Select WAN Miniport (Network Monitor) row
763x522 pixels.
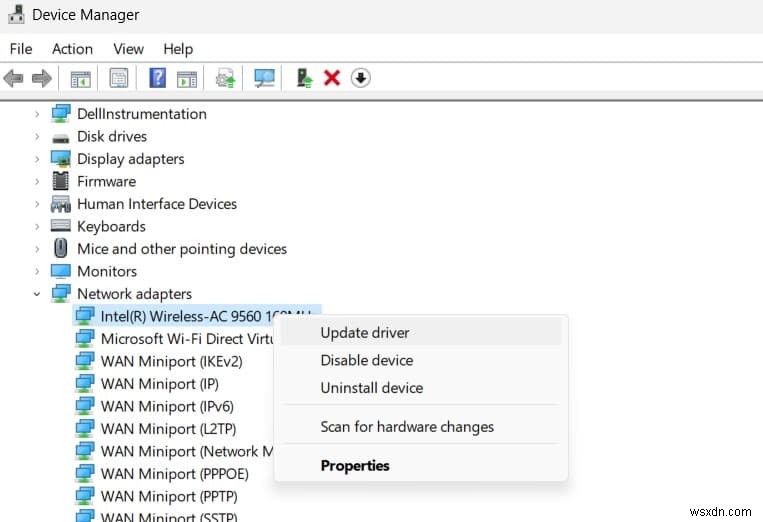[x=174, y=451]
